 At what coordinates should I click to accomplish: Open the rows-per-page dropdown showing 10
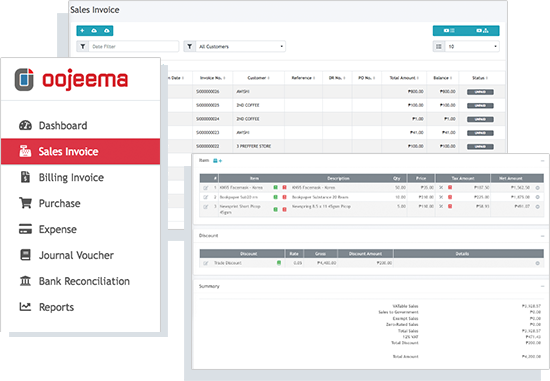(472, 46)
